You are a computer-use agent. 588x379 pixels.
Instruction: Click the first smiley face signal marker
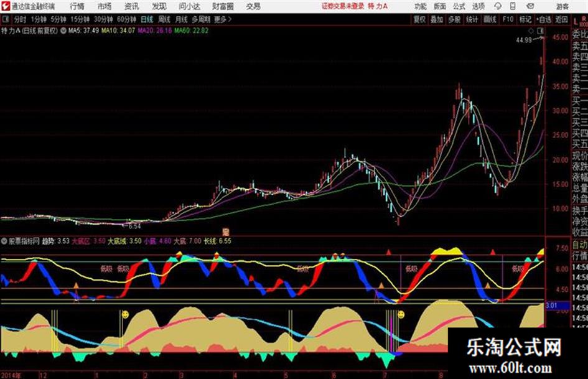[x=125, y=314]
